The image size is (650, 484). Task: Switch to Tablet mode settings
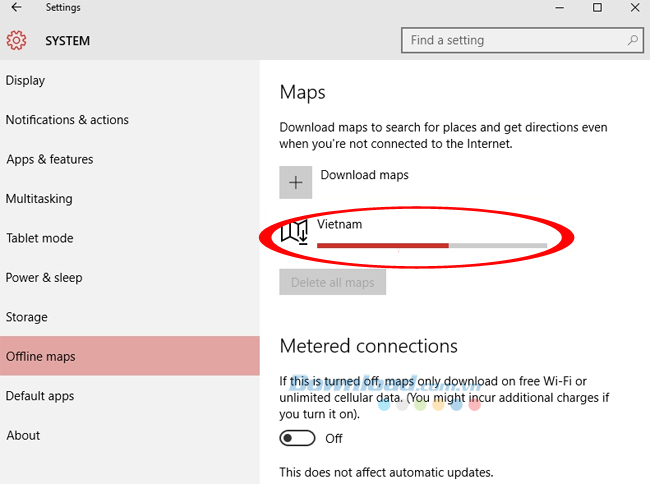click(40, 238)
